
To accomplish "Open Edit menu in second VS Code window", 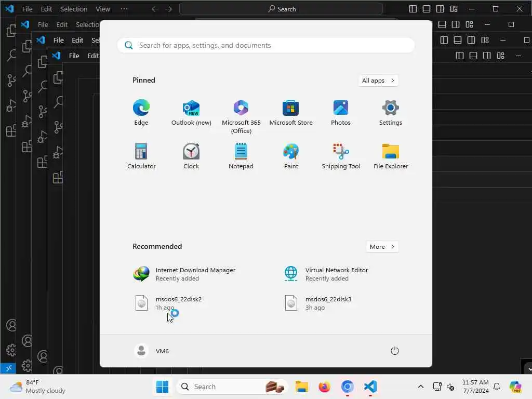I will tap(62, 25).
